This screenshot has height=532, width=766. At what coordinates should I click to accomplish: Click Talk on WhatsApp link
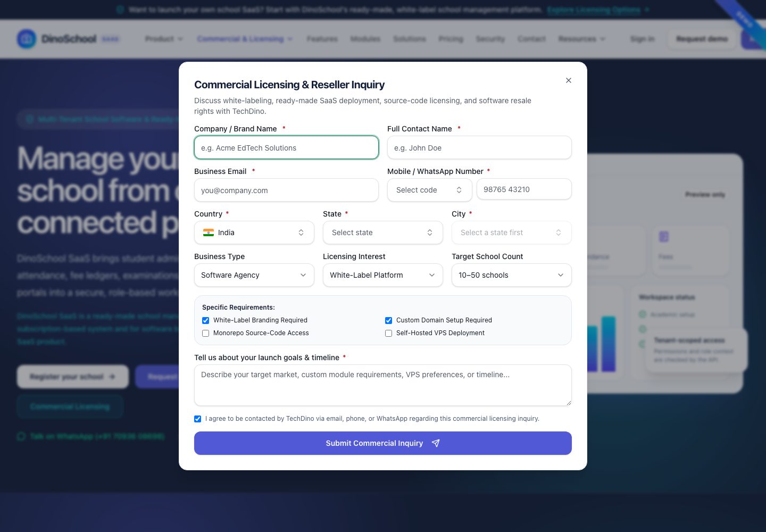(91, 436)
